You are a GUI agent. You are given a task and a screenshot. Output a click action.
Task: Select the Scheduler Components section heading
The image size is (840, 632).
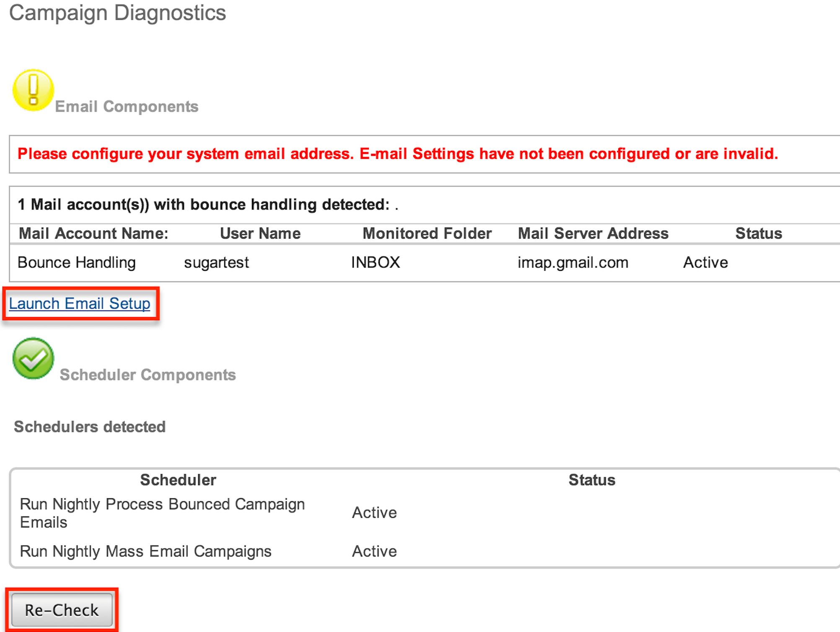point(148,374)
